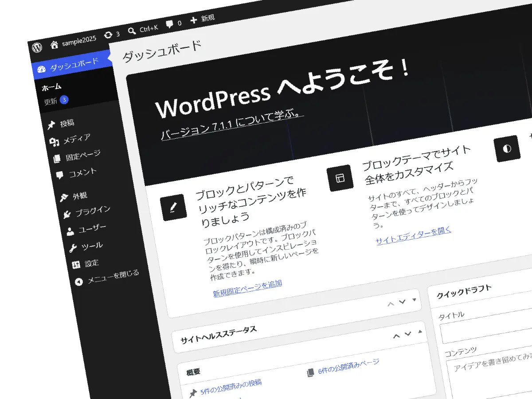The image size is (532, 399).
Task: Click the ダッシュボード page title
Action: pos(162,51)
